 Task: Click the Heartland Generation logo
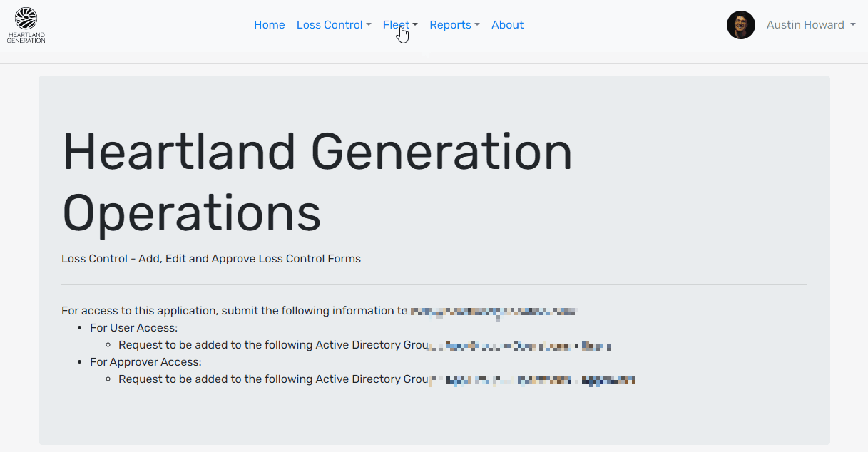(x=26, y=25)
